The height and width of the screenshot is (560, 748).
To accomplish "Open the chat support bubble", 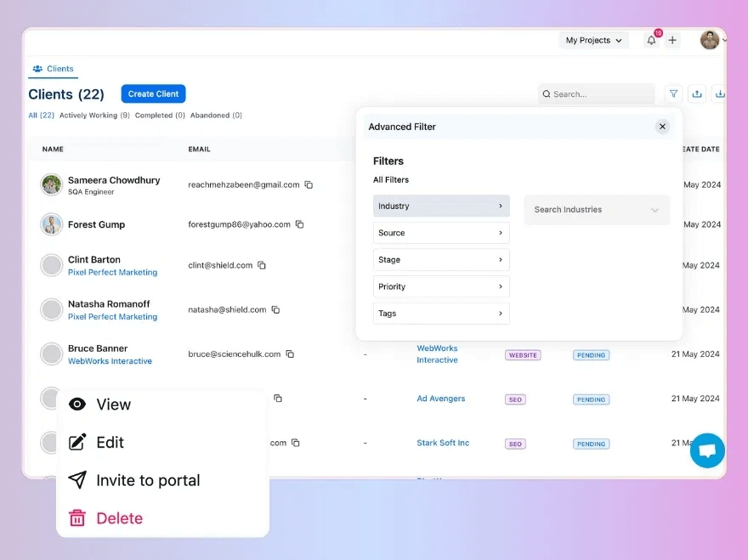I will tap(707, 450).
